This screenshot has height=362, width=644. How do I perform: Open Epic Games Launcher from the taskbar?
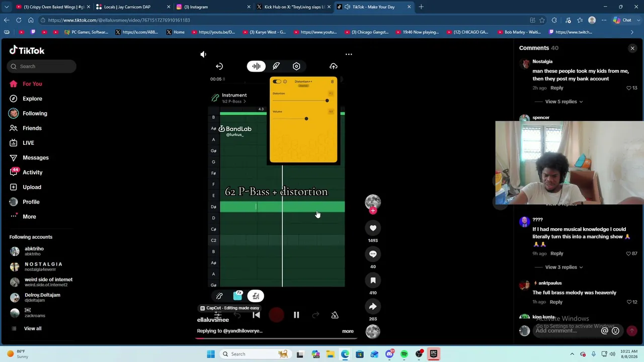point(434,354)
